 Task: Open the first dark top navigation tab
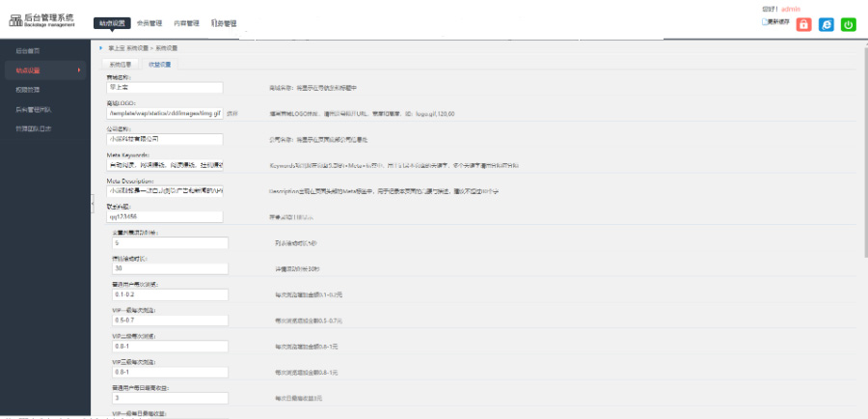pyautogui.click(x=110, y=22)
